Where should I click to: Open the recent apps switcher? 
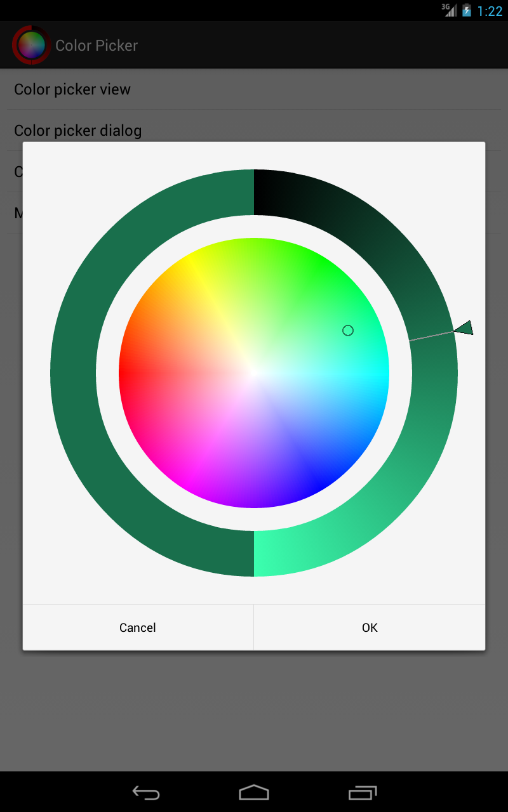[x=363, y=792]
